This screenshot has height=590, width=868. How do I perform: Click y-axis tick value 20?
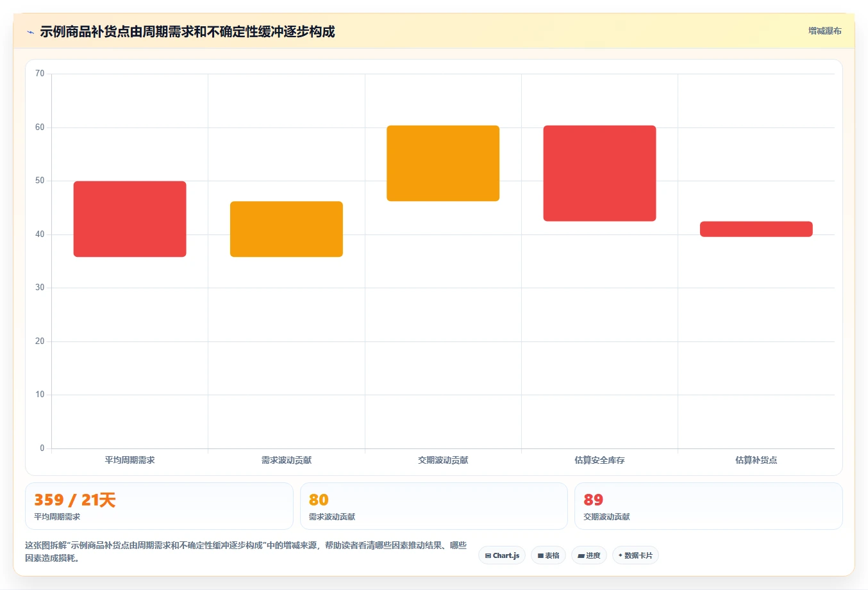point(40,341)
